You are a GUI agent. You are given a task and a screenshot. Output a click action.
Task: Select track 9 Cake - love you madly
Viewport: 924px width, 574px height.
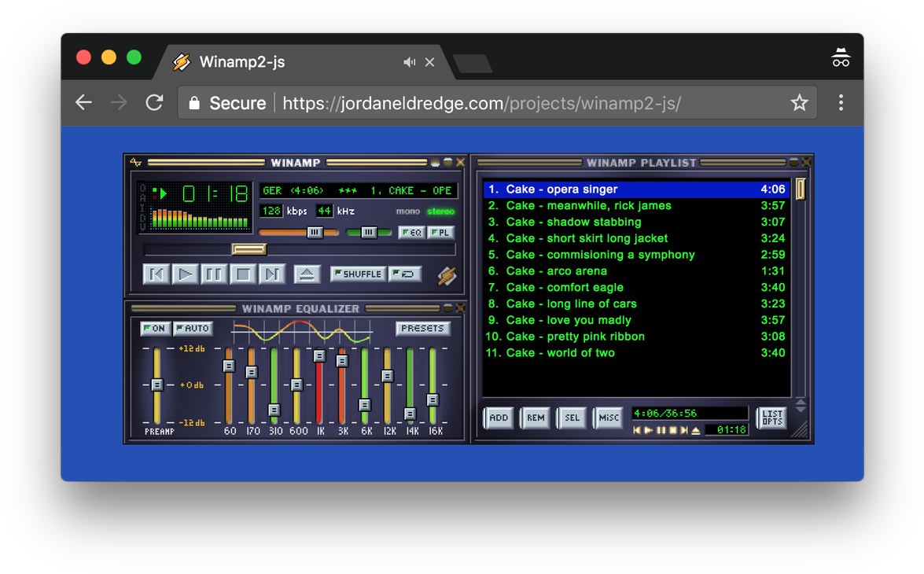tap(636, 320)
